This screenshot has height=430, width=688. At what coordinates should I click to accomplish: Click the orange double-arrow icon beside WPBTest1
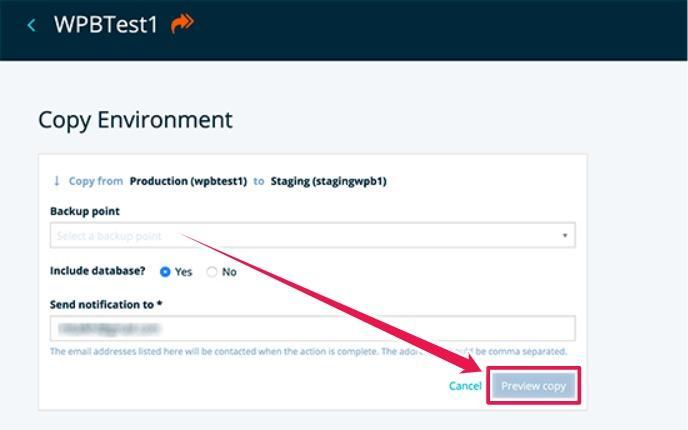click(182, 23)
